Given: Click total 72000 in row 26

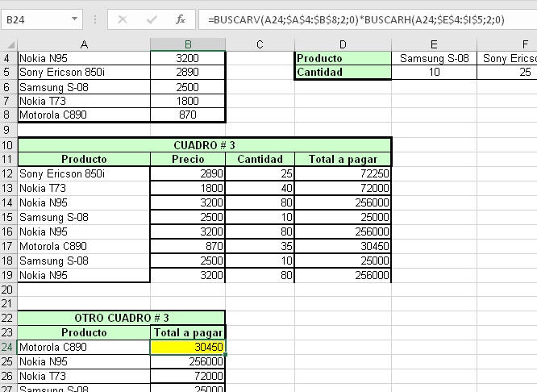Looking at the screenshot, I should [188, 376].
